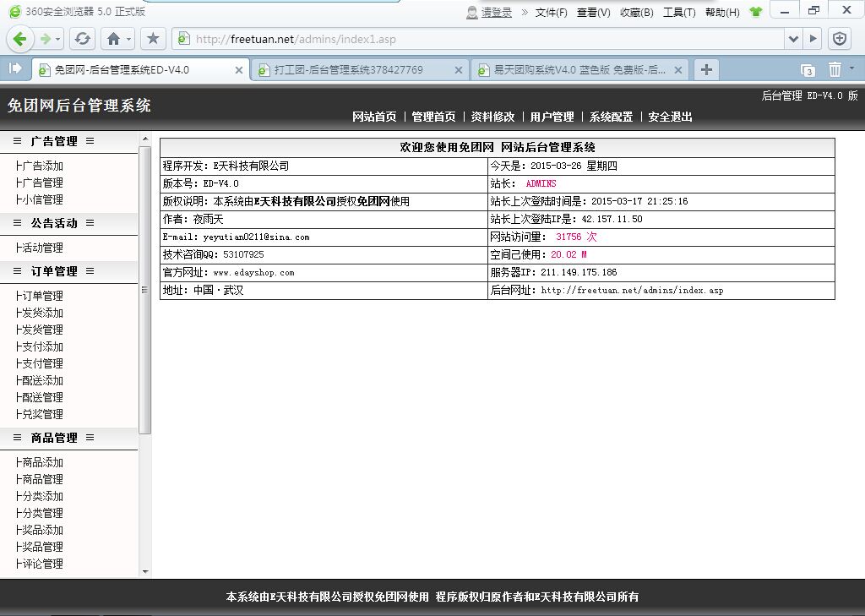Open 系统配置 in top navigation
Image resolution: width=865 pixels, height=616 pixels.
(x=611, y=117)
